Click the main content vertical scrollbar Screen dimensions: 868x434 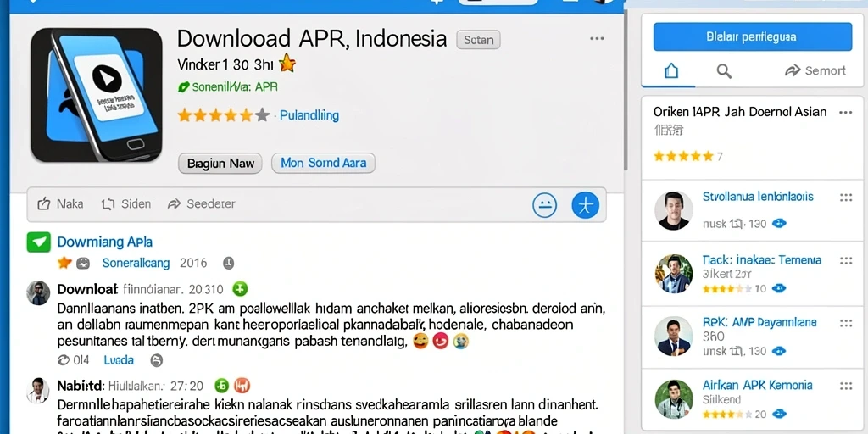[x=626, y=92]
